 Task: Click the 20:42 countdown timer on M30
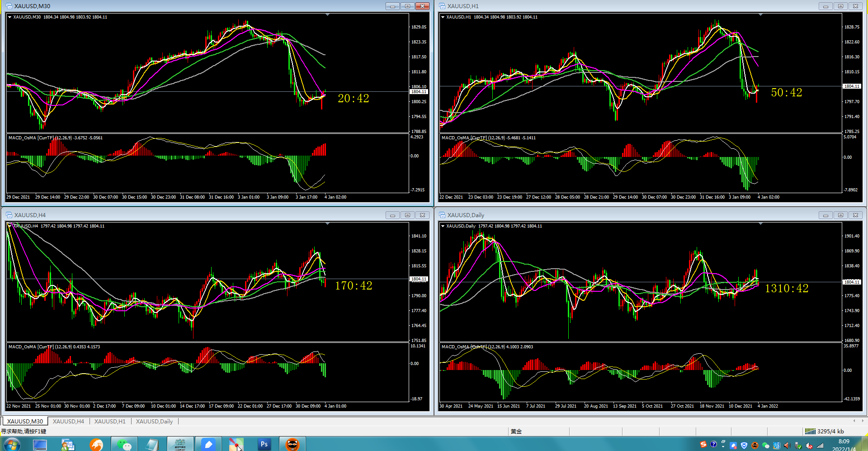pos(354,98)
